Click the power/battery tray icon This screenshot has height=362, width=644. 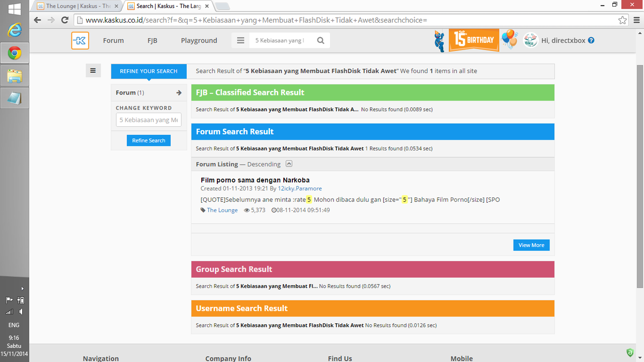[21, 300]
